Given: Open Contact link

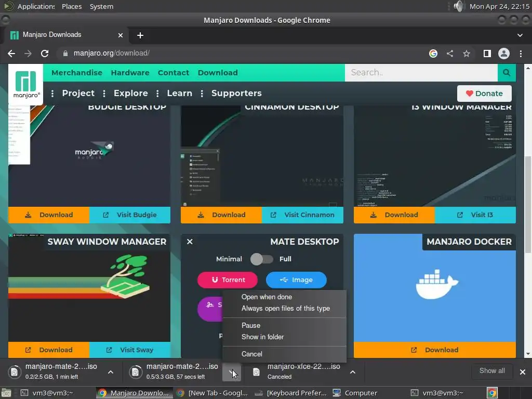Looking at the screenshot, I should (174, 73).
